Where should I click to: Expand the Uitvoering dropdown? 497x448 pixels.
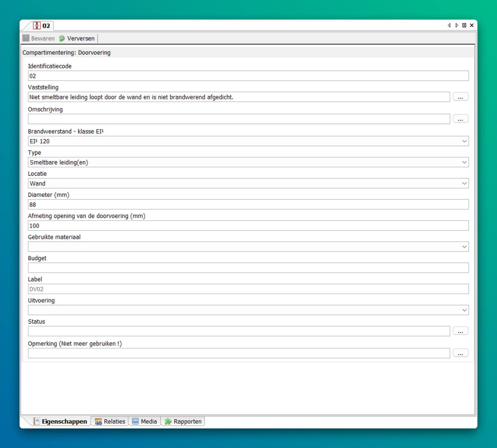(x=464, y=310)
